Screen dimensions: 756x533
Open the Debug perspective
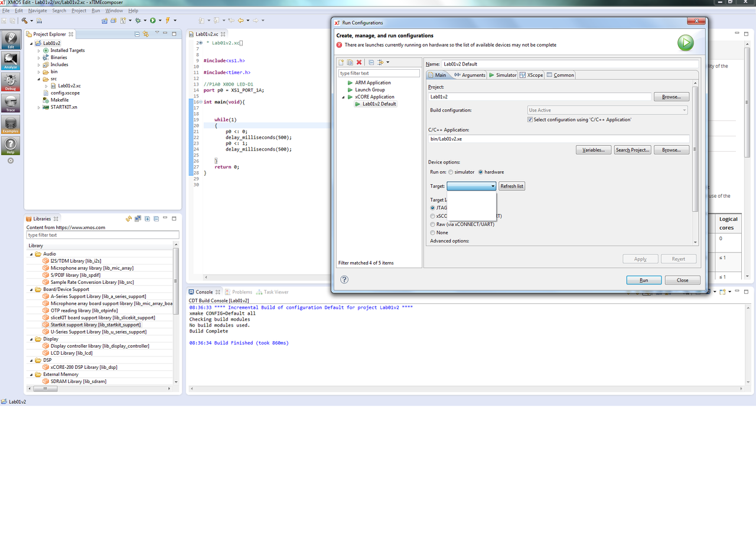click(11, 83)
